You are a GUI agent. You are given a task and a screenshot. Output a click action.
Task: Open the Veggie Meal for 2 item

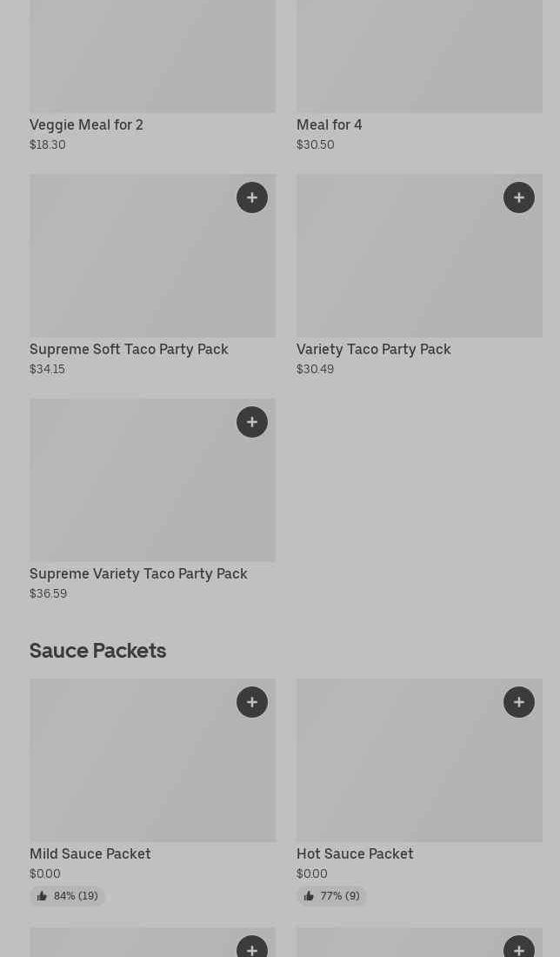[x=86, y=124]
